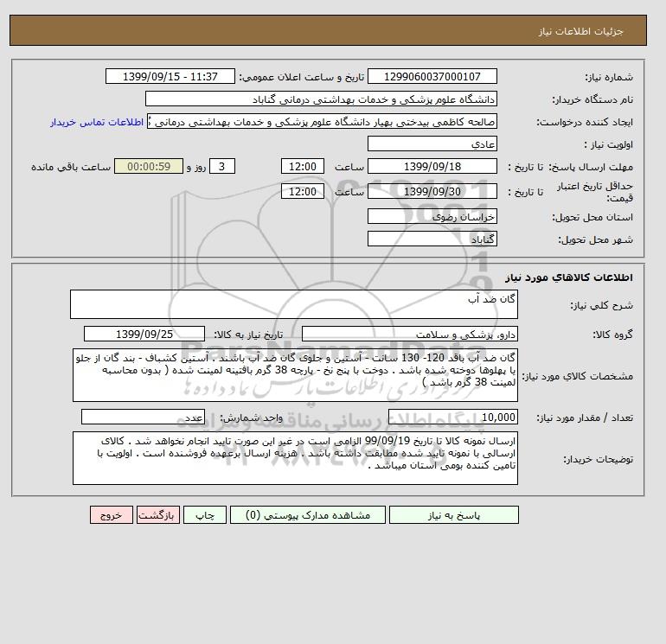Click the label مشخصات کالای مورد نیاز
Viewport: 666px width, 644px height.
577,376
